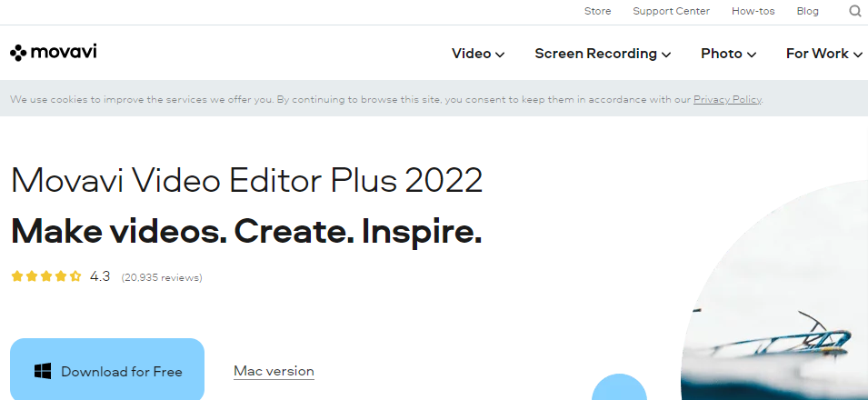Go to Movavi logo homepage
Screen dimensions: 868x400
tap(53, 53)
